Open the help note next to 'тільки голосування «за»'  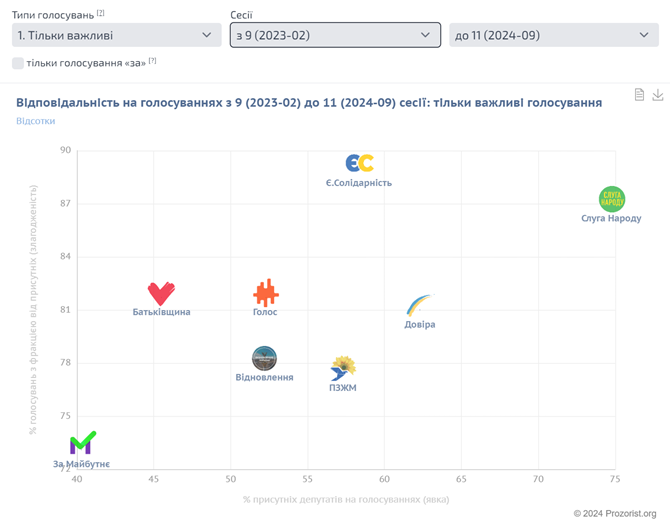[x=153, y=61]
